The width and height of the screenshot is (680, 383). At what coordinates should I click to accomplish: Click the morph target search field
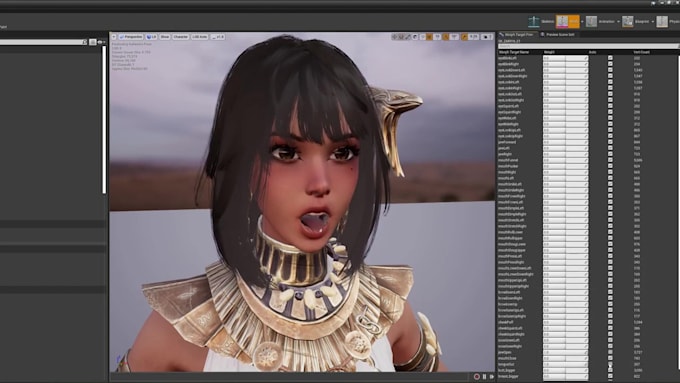(x=588, y=46)
